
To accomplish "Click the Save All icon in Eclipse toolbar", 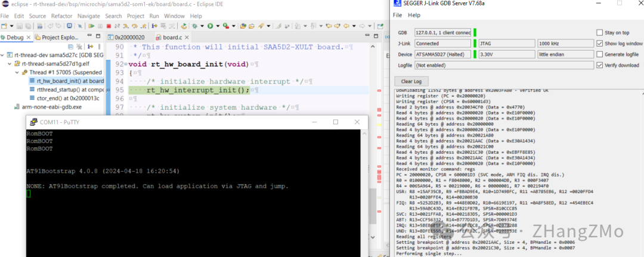I will 28,26.
